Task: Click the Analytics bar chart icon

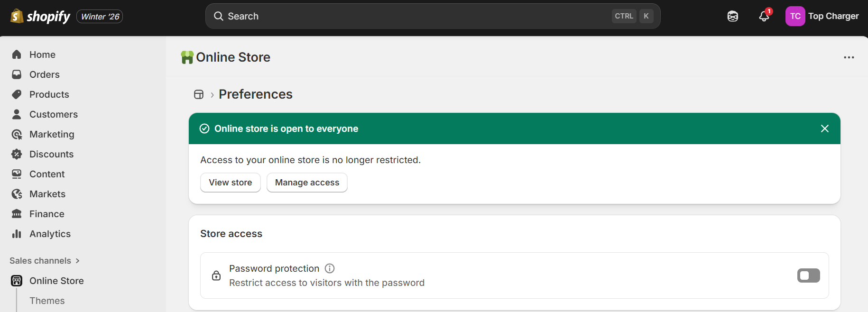Action: click(17, 234)
